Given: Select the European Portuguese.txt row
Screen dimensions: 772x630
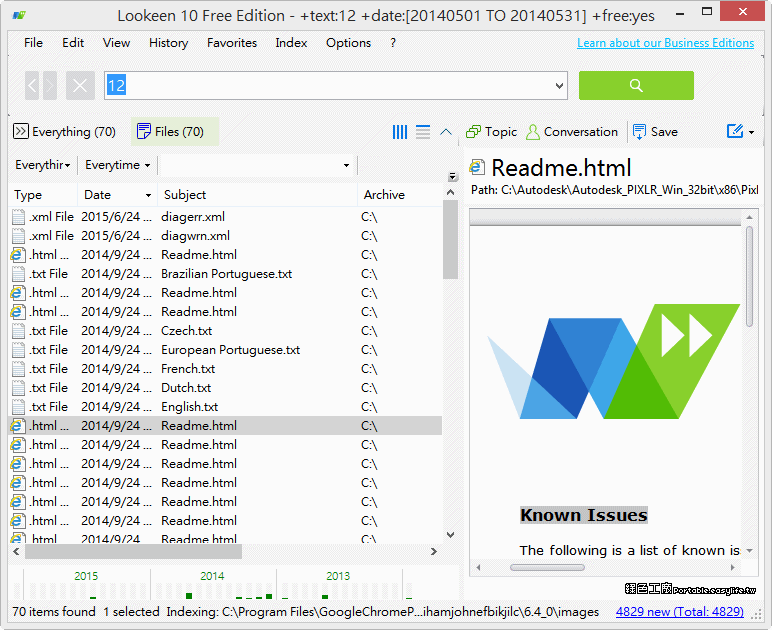Looking at the screenshot, I should click(225, 350).
